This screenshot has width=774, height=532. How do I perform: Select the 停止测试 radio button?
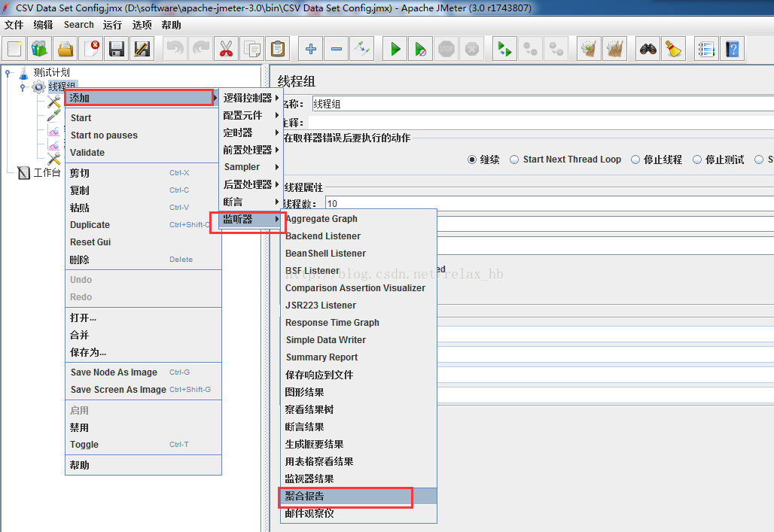(697, 160)
